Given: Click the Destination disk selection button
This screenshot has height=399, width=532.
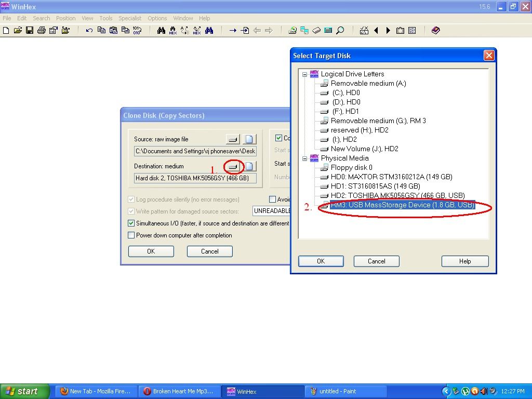Looking at the screenshot, I should tap(233, 166).
